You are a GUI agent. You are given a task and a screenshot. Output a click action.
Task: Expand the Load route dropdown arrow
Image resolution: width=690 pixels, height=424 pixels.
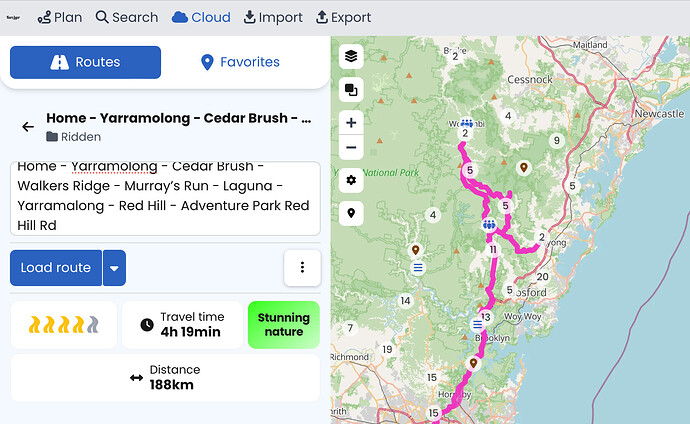(x=114, y=268)
